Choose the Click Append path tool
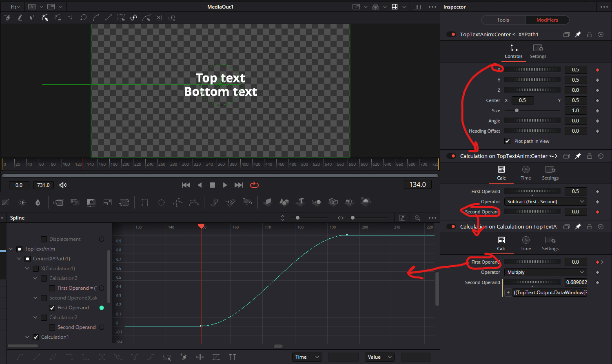This screenshot has width=612, height=364. pos(7,18)
